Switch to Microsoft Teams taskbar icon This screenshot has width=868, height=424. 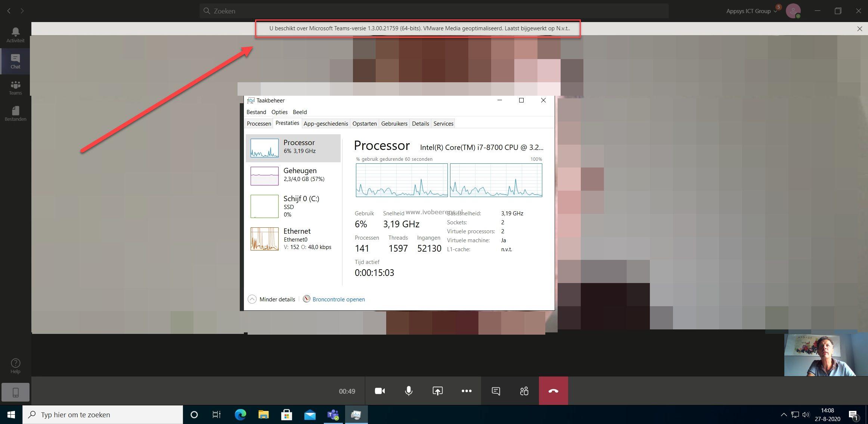pyautogui.click(x=333, y=415)
